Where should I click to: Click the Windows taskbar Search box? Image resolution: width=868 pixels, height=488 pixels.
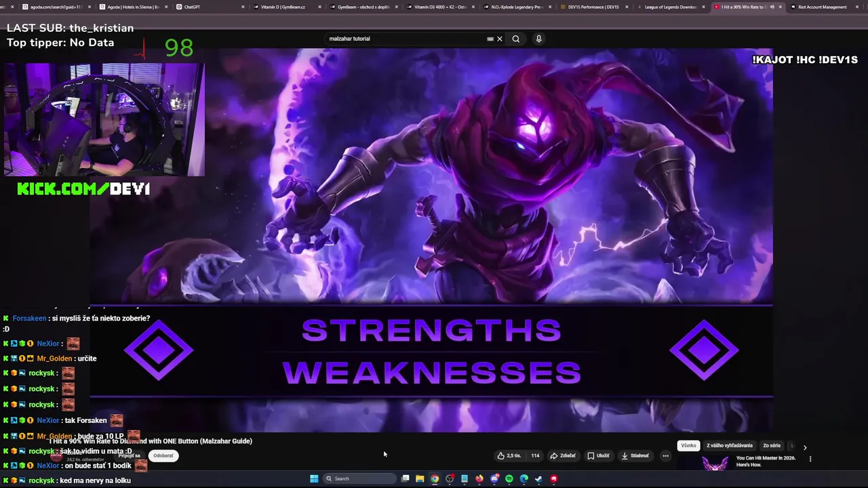tap(359, 479)
